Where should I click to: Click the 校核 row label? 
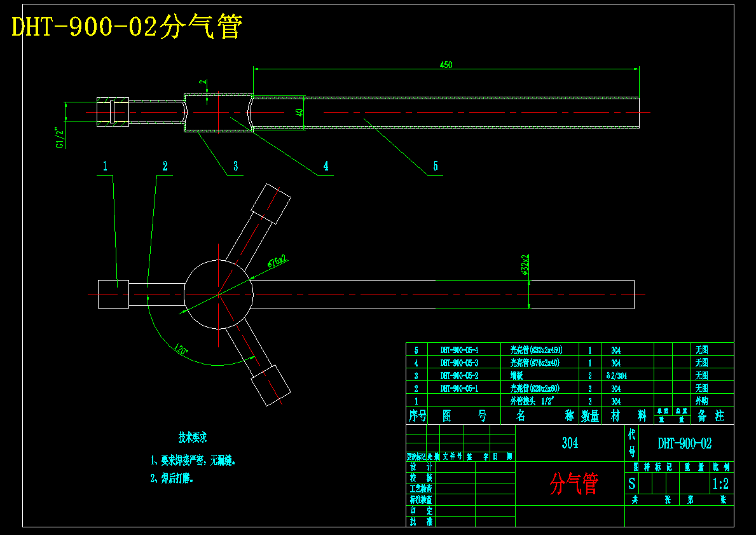coord(421,478)
